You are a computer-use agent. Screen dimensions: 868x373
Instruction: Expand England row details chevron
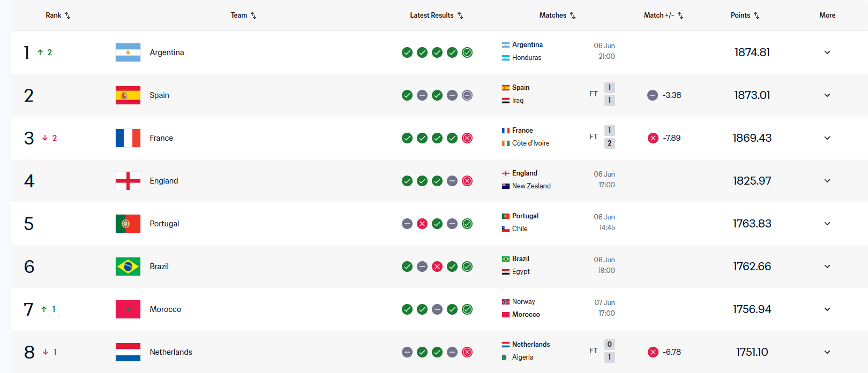(827, 181)
